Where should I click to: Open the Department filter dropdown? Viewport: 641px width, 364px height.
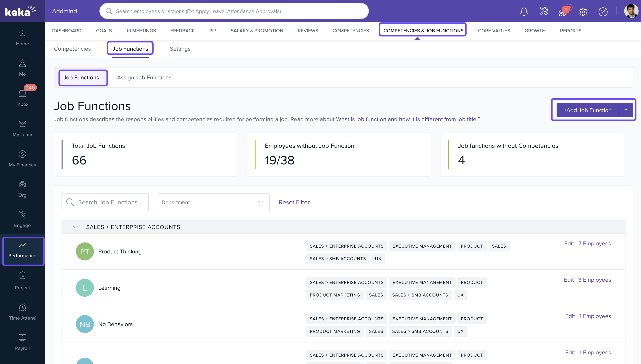pyautogui.click(x=214, y=202)
